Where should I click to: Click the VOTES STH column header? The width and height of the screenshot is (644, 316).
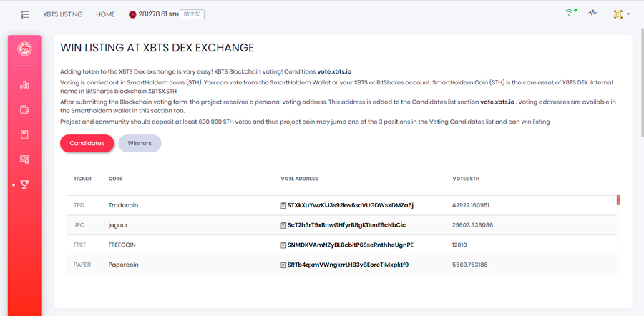tap(466, 179)
